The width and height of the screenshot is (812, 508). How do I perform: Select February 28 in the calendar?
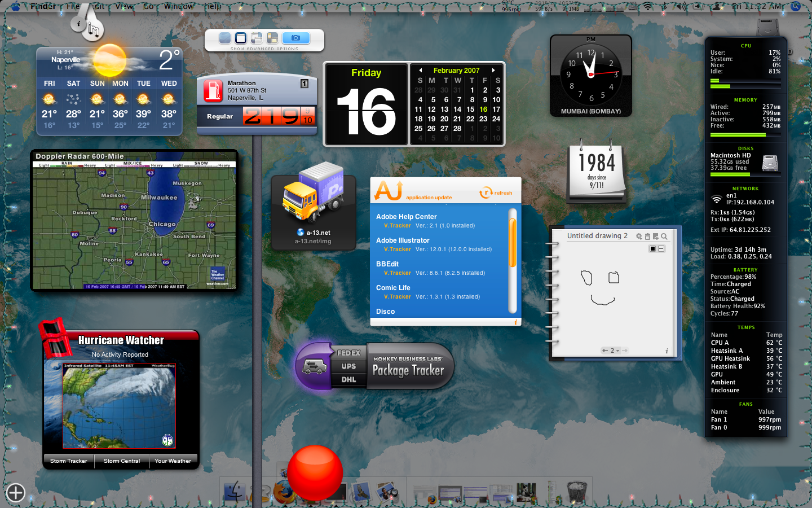(457, 129)
